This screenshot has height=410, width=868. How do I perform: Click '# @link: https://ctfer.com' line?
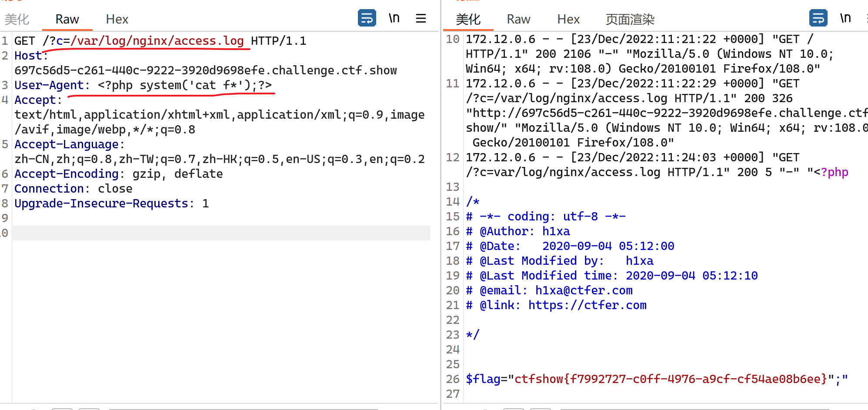[x=556, y=305]
